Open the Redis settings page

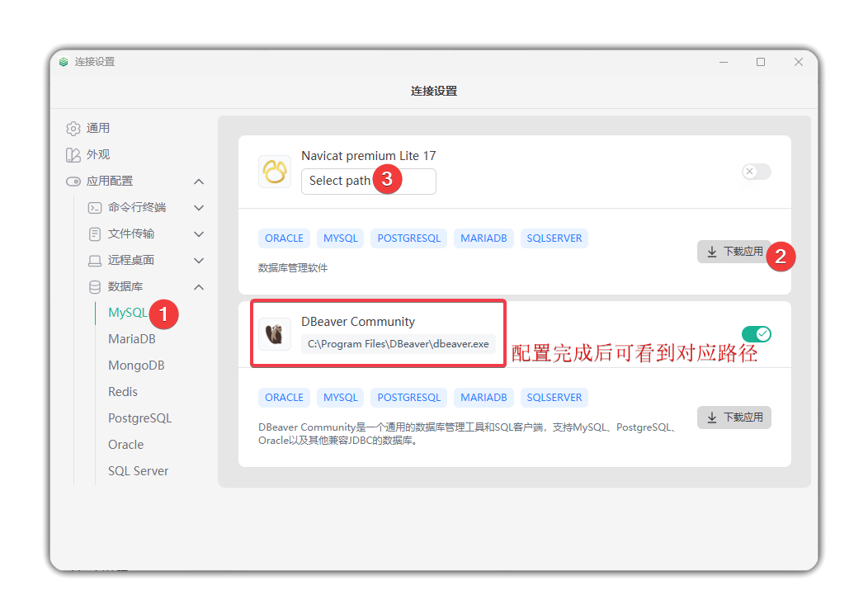pos(123,392)
